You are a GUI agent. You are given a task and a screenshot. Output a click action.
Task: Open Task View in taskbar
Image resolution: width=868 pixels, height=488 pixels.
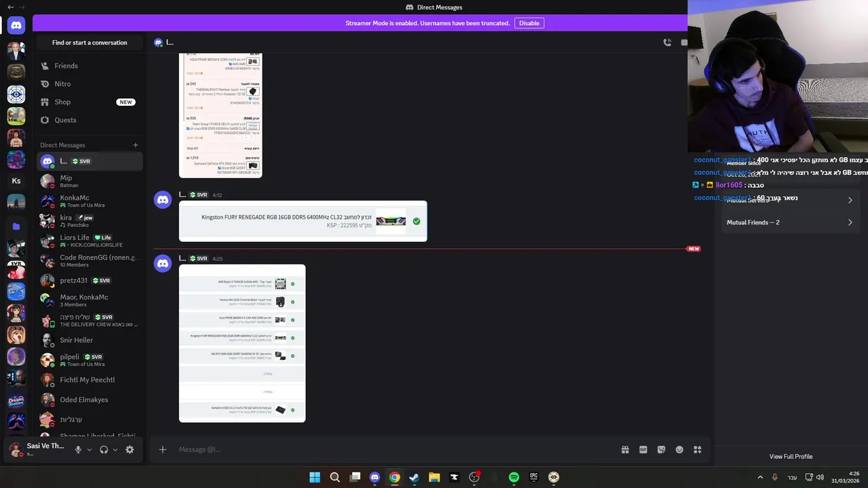(355, 477)
